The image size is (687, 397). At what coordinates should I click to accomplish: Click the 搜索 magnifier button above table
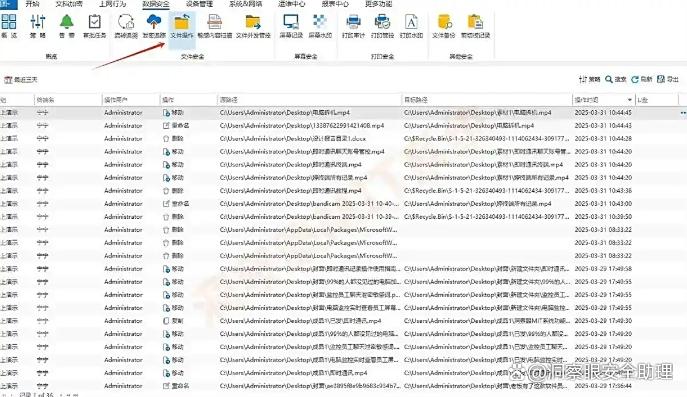click(x=616, y=79)
